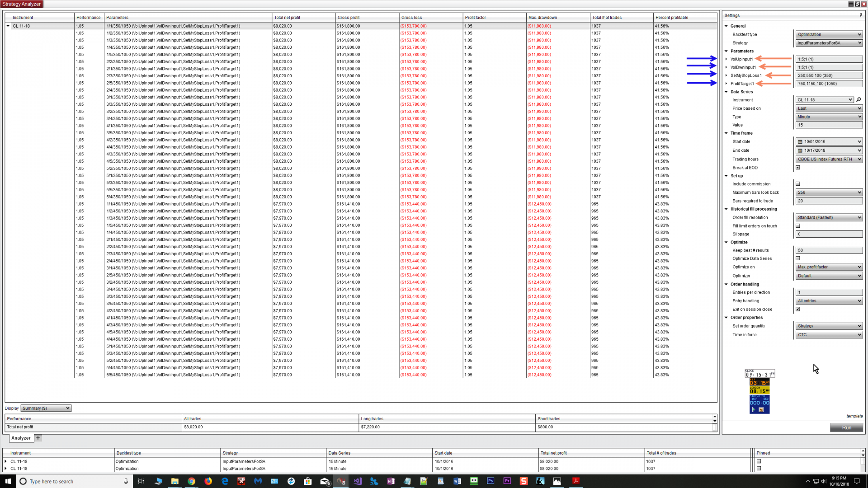Open Google Chrome from the taskbar
This screenshot has width=868, height=488.
191,481
